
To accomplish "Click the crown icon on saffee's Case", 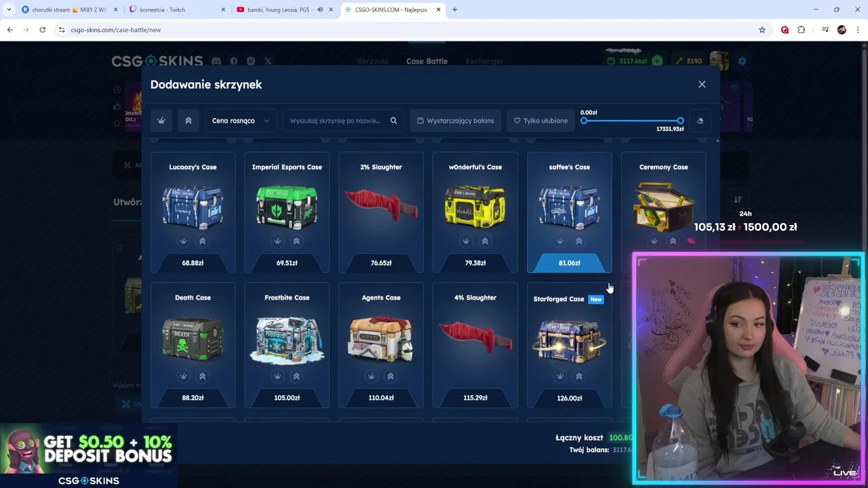I will pos(560,241).
